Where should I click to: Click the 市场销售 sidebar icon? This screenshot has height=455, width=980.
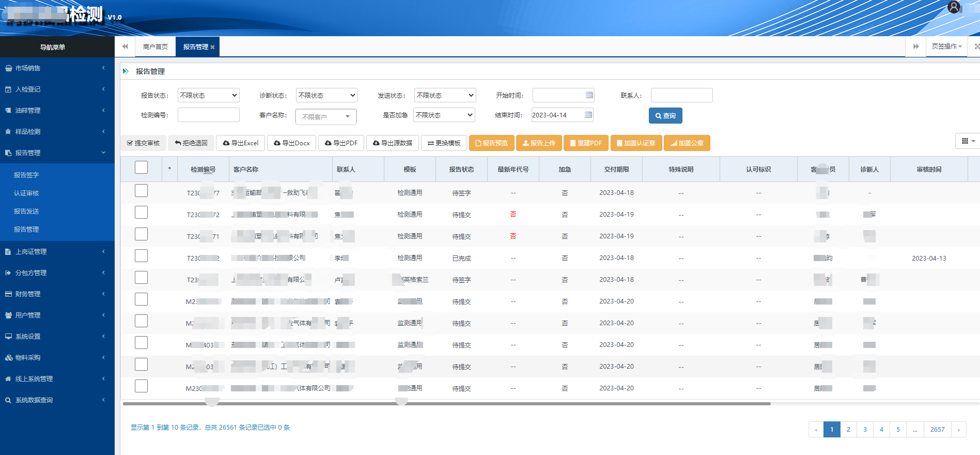8,68
